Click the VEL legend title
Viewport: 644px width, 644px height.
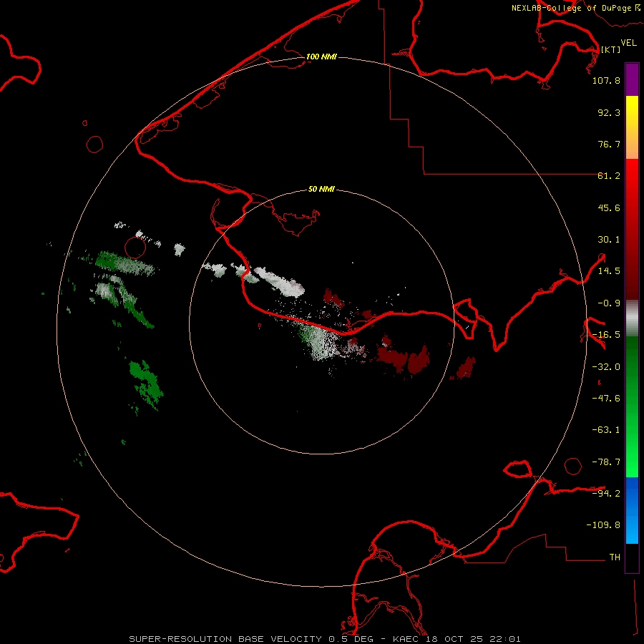click(x=628, y=42)
